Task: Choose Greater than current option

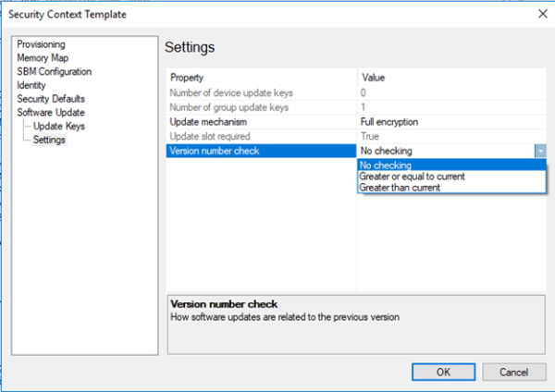Action: tap(451, 188)
